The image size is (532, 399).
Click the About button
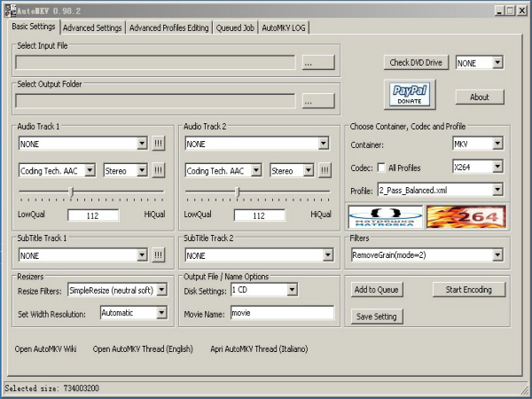coord(480,97)
